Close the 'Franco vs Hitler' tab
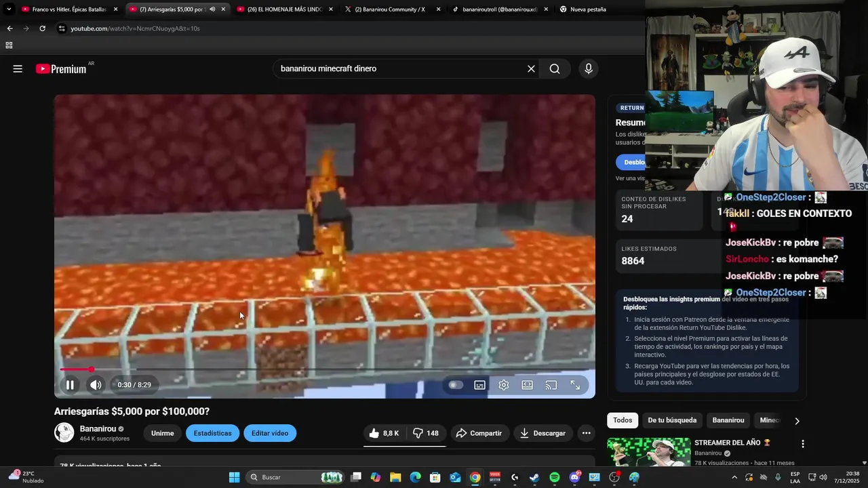The image size is (868, 488). [115, 9]
